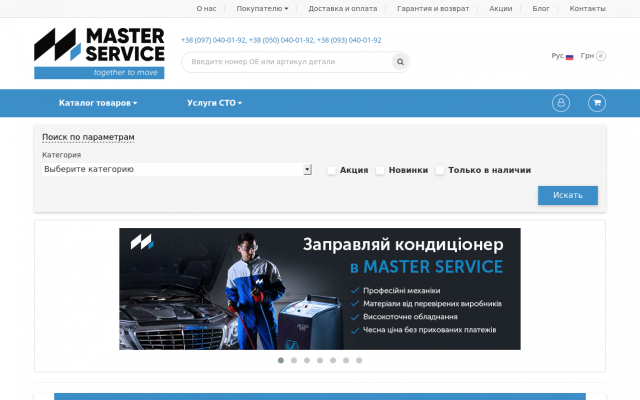Click phone number +38 (050) 040-01-92

[x=282, y=40]
